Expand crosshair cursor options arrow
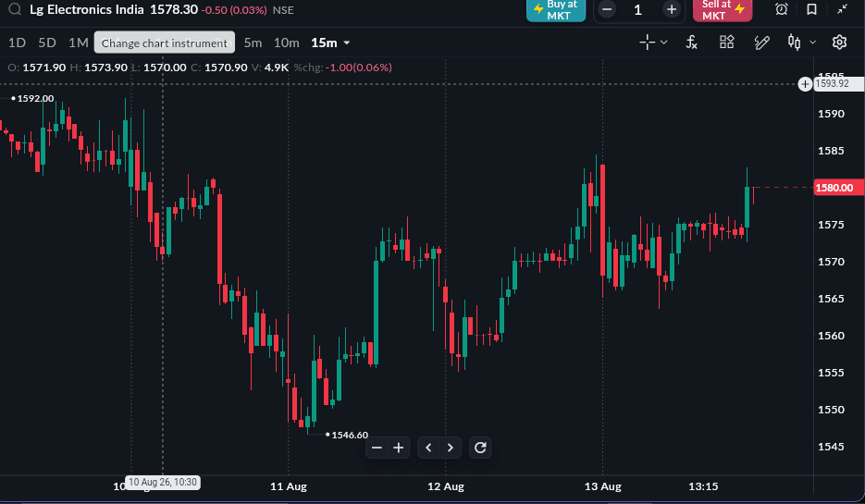865x504 pixels. click(x=663, y=42)
